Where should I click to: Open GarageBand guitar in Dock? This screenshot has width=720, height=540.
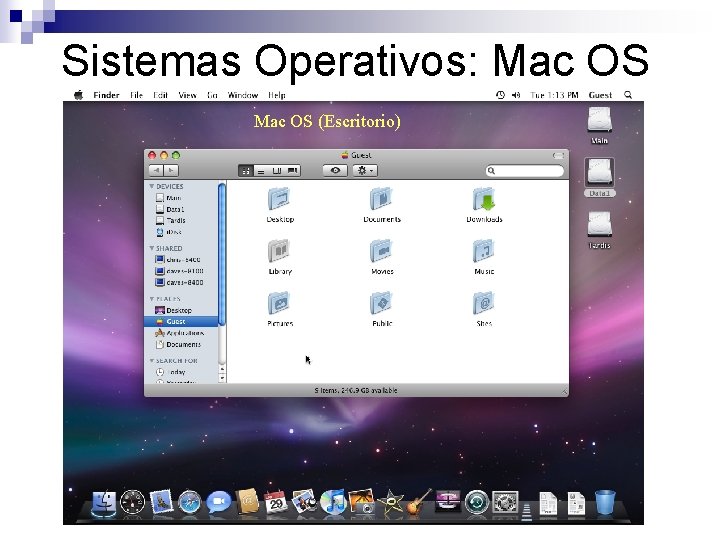point(419,502)
